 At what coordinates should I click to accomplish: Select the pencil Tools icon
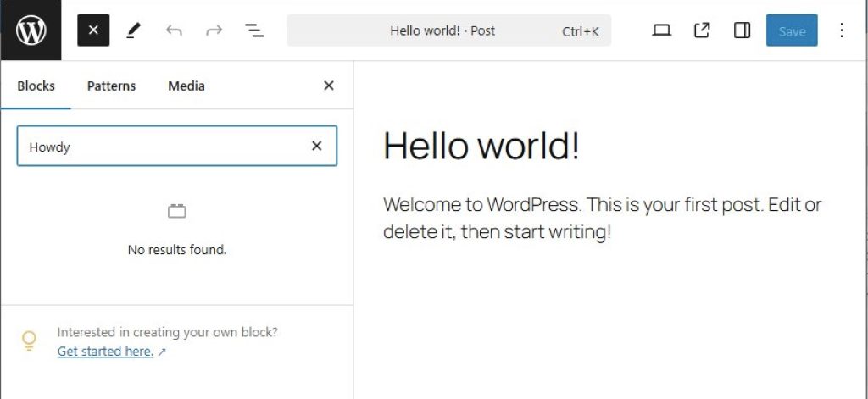point(133,30)
